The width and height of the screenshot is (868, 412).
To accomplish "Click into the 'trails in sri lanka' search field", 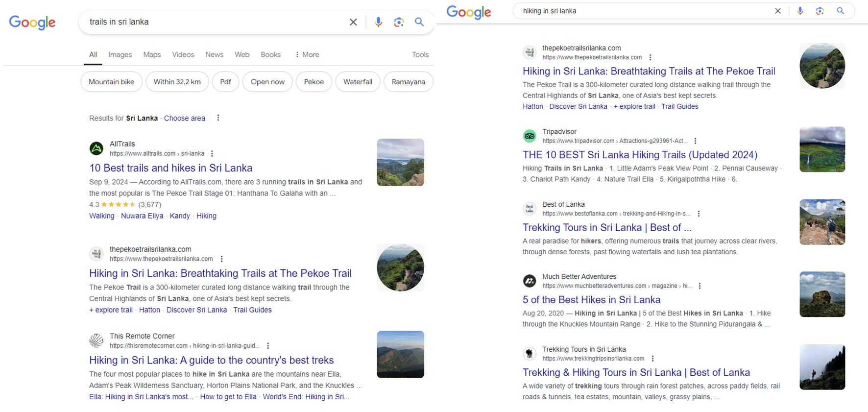I will tap(211, 22).
